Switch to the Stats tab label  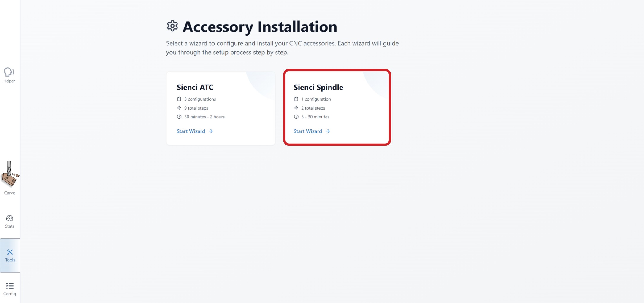click(x=9, y=226)
